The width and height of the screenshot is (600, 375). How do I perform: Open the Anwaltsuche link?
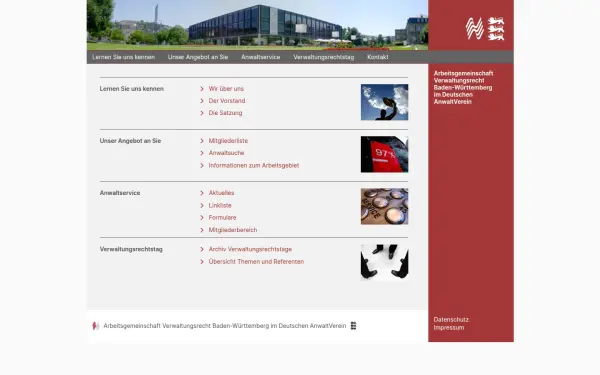(226, 153)
